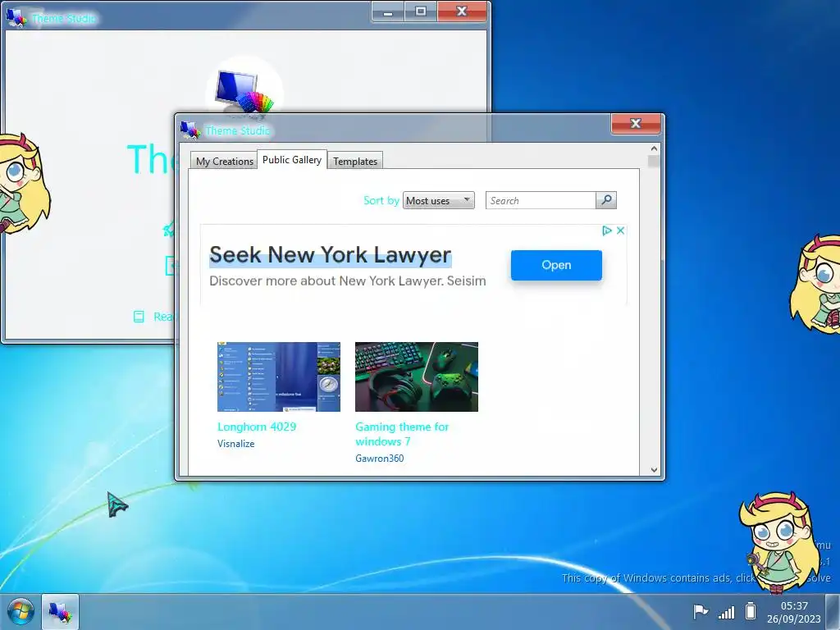Click the magnifier search button
Screen dimensions: 840x630
pos(606,200)
